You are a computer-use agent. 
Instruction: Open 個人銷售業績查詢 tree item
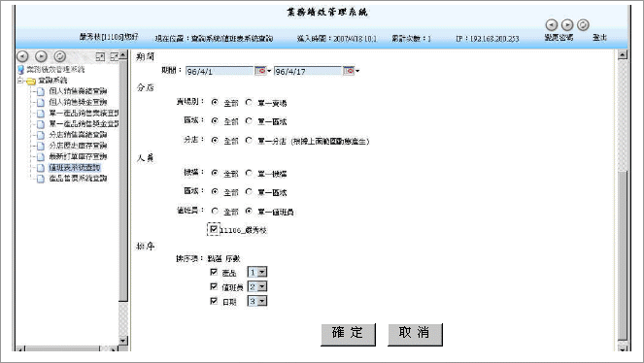click(78, 91)
